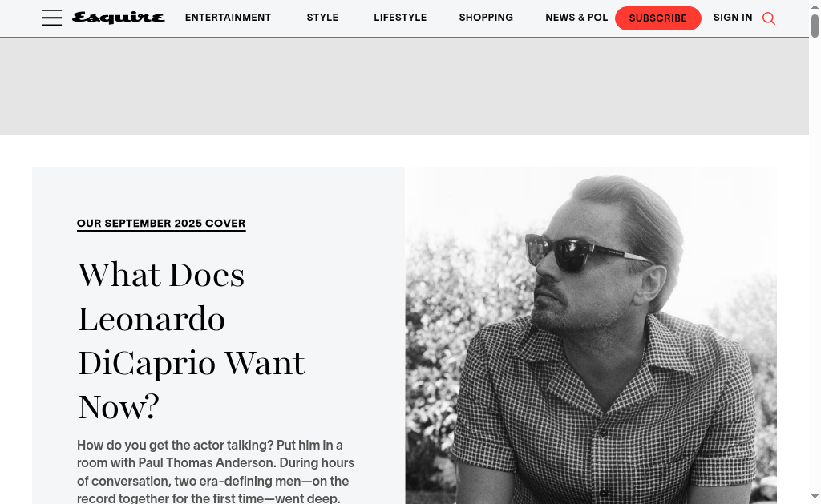The width and height of the screenshot is (821, 504).
Task: Click the vertical scrollbar thumb
Action: 815,26
